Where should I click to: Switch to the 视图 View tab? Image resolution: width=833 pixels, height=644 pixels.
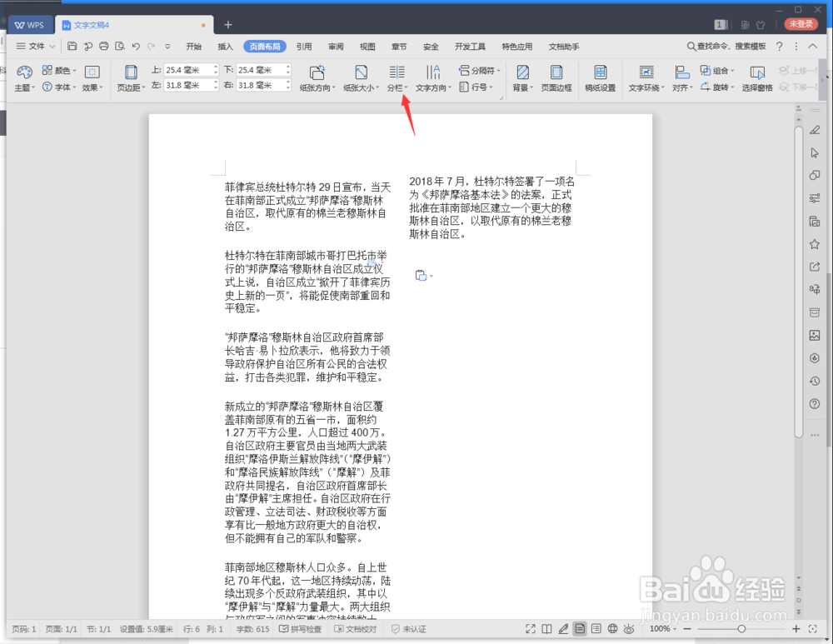tap(367, 47)
